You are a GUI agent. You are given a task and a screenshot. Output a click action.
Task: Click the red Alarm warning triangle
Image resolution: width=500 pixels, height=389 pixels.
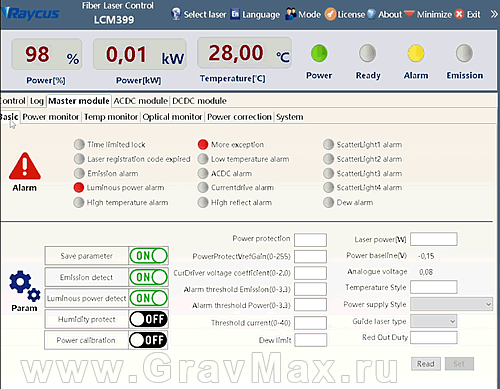[x=25, y=166]
